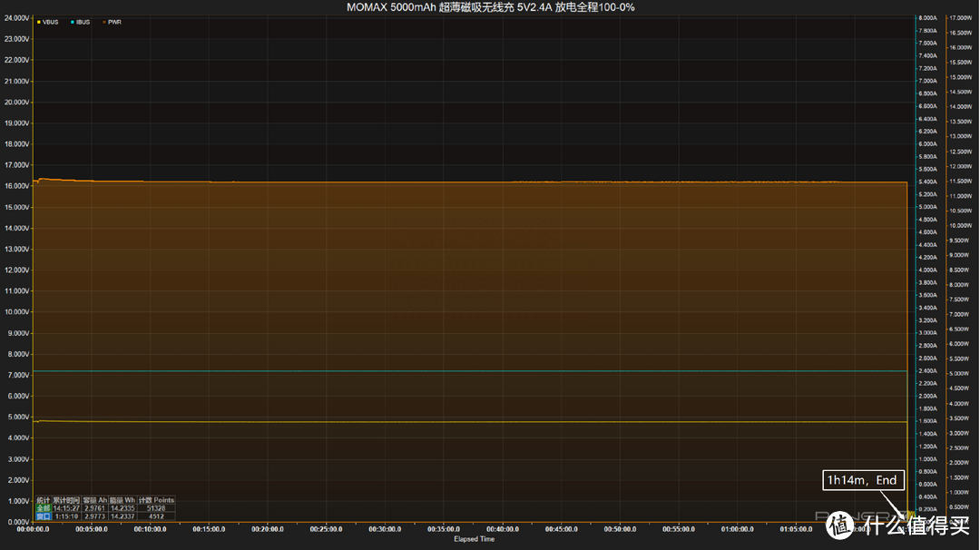Click the 8.500W power axis label

pyautogui.click(x=960, y=270)
